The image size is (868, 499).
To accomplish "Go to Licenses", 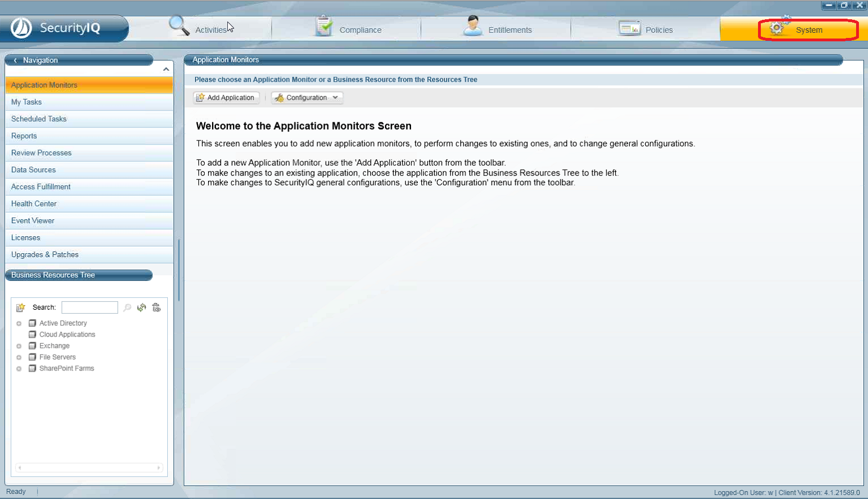I will (x=90, y=238).
